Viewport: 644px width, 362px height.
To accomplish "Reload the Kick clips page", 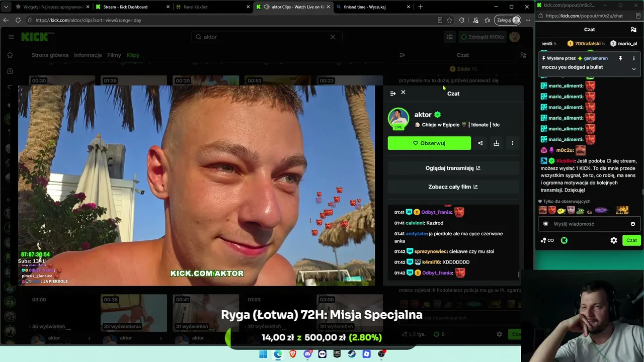I will click(x=18, y=20).
